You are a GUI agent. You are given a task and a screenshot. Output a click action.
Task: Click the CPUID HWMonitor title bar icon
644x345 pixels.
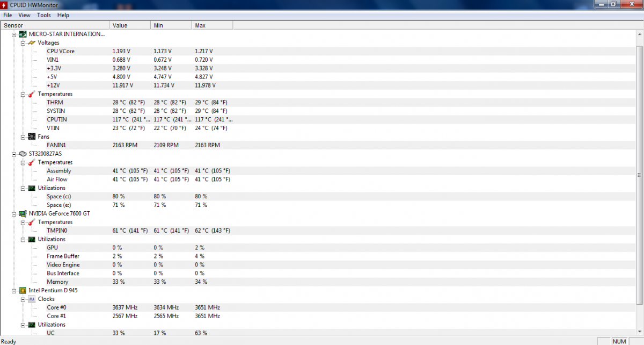(5, 5)
